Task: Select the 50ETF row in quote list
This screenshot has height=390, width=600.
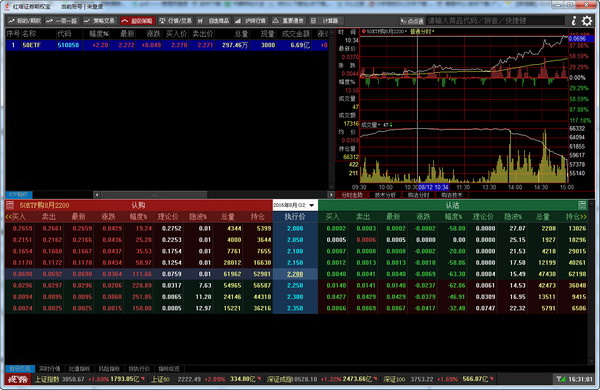Action: (167, 45)
